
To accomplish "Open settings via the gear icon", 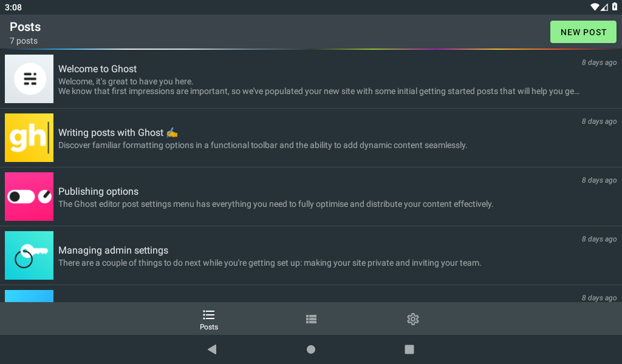I will (x=413, y=319).
